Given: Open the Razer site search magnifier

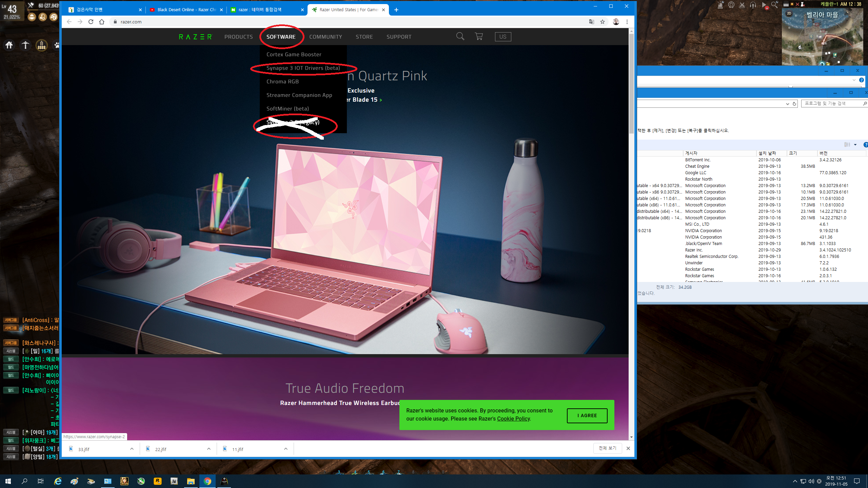Looking at the screenshot, I should (x=460, y=36).
